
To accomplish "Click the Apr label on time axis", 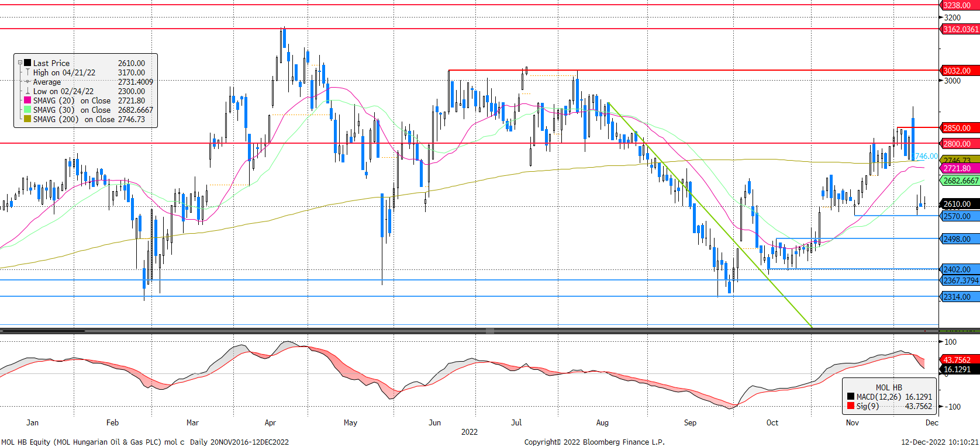I will coord(270,422).
